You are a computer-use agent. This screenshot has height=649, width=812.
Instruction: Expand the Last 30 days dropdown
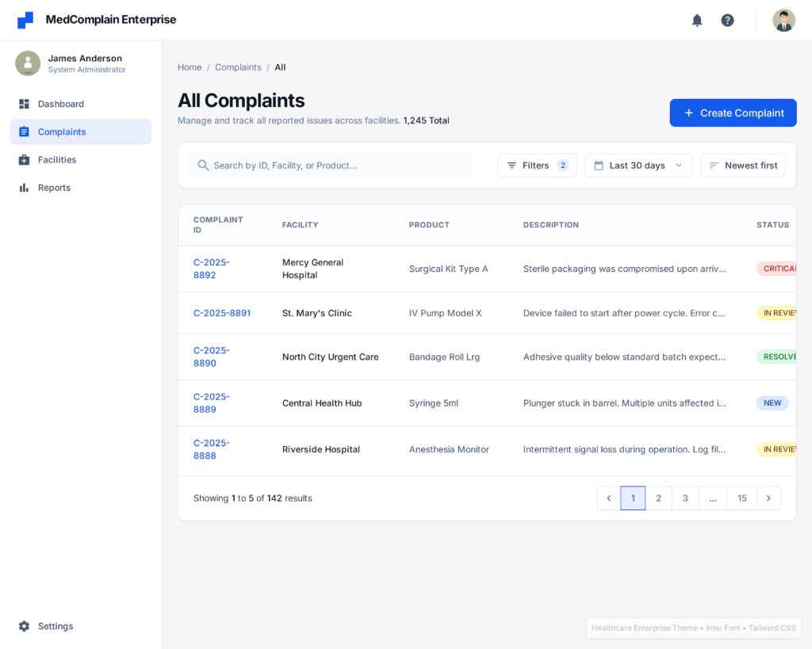638,166
